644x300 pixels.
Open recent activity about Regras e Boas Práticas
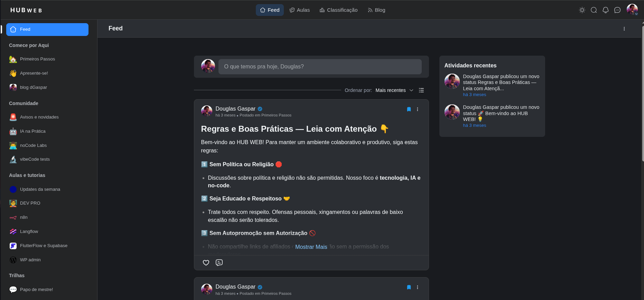point(501,82)
